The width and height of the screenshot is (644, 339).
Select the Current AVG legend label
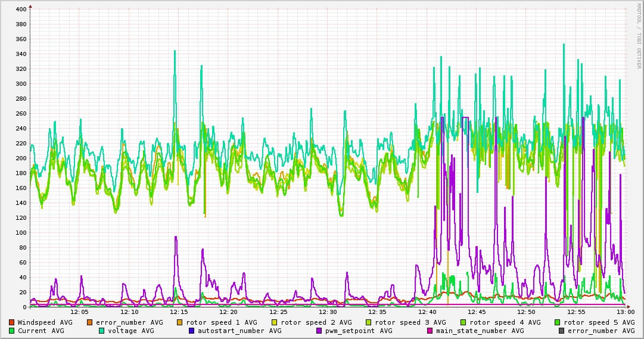41,331
